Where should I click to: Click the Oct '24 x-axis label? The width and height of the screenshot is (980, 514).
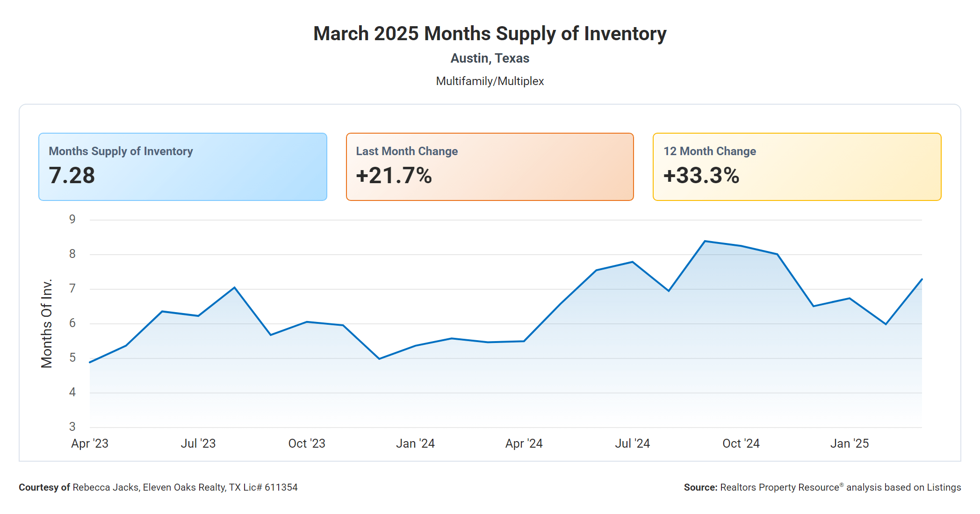tap(741, 443)
